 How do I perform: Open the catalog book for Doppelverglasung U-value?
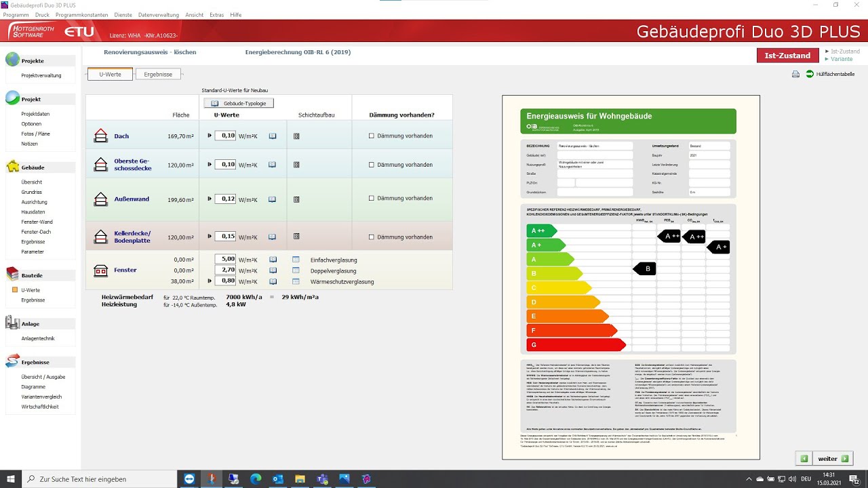(273, 270)
